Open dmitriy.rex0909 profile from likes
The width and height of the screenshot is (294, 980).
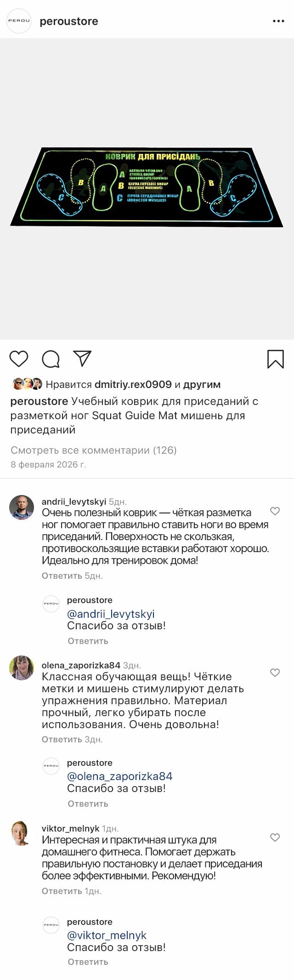coord(133,384)
